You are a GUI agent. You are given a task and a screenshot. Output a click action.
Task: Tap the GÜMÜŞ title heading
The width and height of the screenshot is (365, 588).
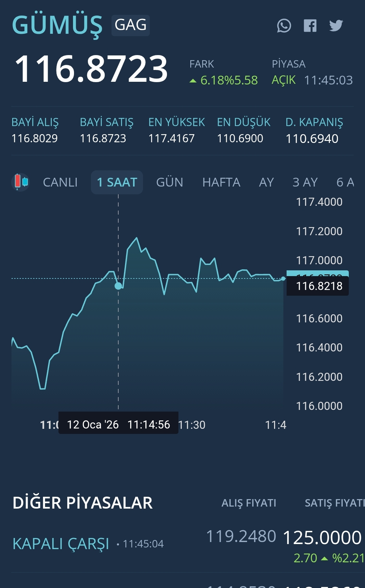pos(57,25)
